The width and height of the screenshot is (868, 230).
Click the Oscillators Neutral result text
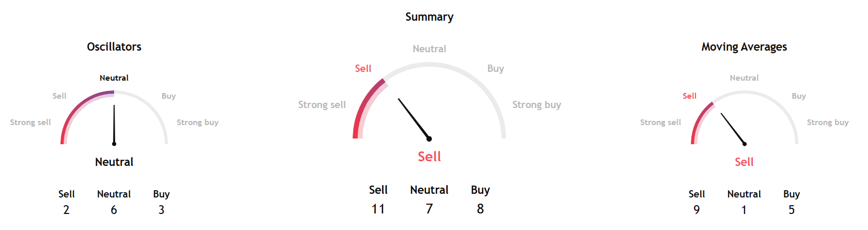(114, 162)
